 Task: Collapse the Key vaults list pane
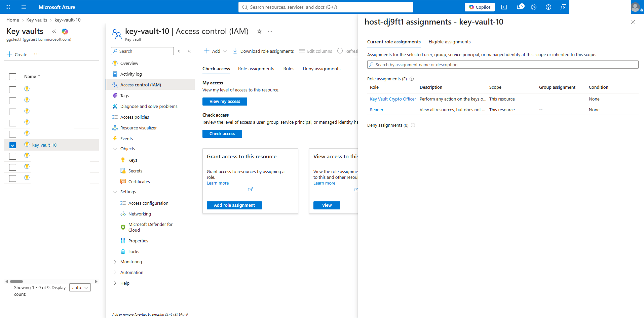pyautogui.click(x=54, y=31)
